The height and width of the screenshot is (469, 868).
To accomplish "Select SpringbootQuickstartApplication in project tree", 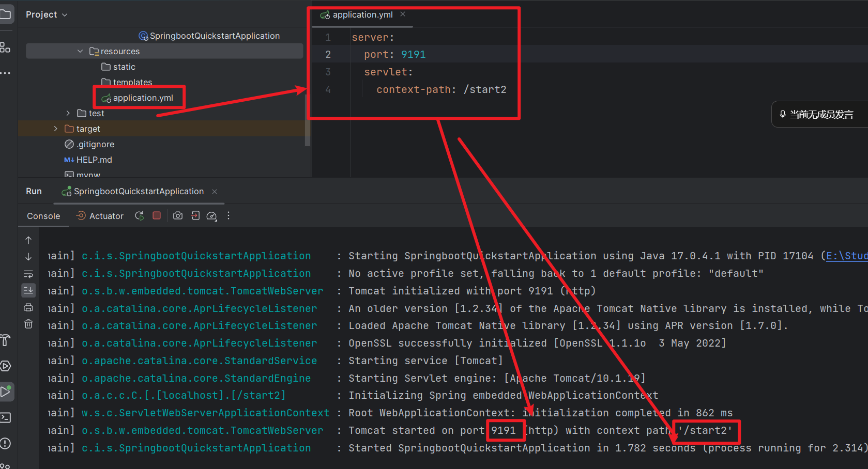I will click(209, 36).
